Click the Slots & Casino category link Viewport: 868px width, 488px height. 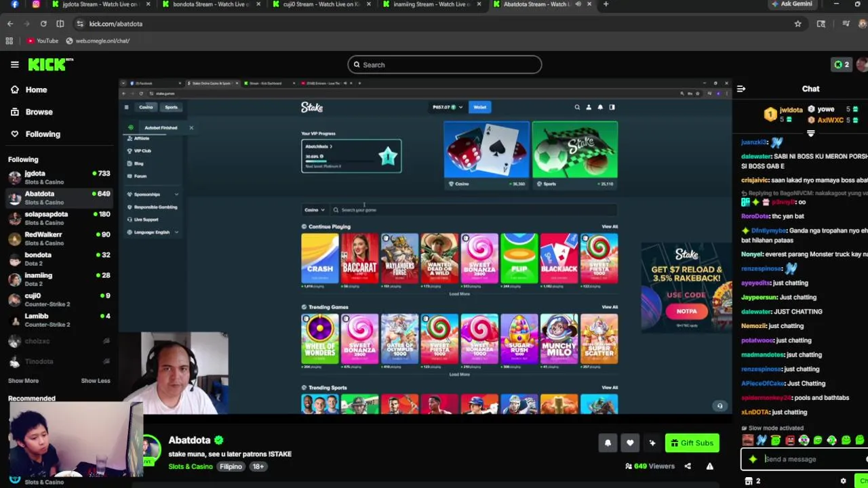click(x=191, y=466)
